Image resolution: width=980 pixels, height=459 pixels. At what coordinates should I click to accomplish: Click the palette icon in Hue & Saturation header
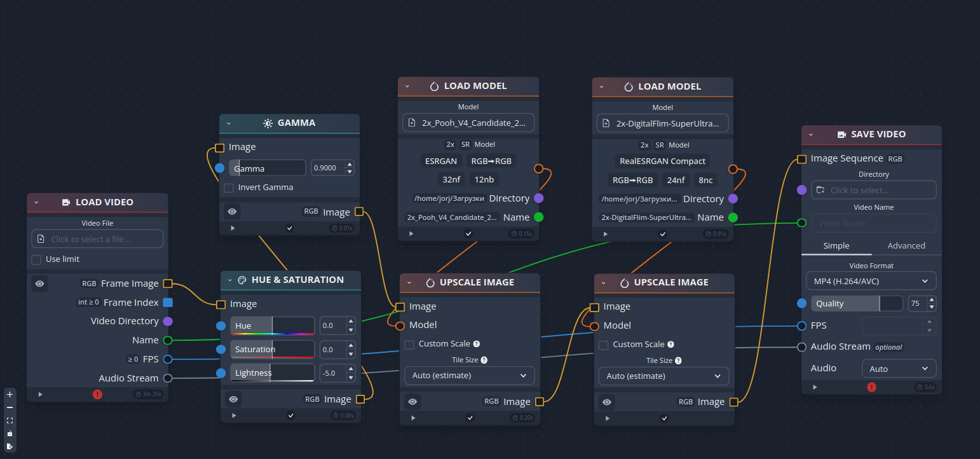[x=242, y=280]
